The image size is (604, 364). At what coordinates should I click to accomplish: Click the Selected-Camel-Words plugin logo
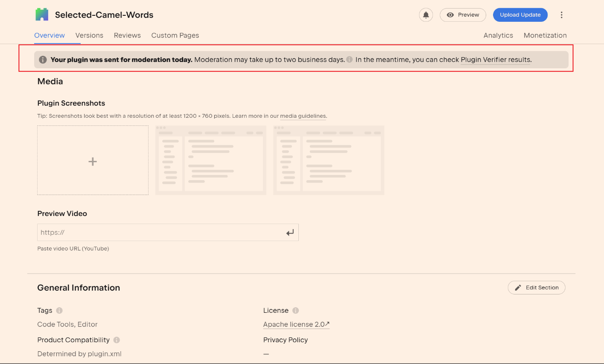point(42,15)
